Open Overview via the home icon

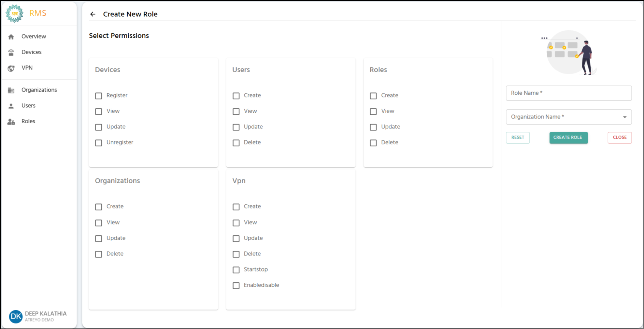click(11, 37)
